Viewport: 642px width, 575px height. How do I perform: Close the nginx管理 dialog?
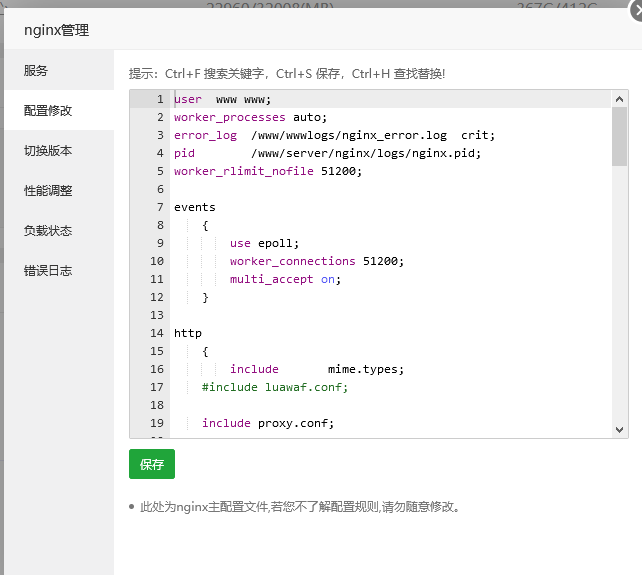coord(637,11)
